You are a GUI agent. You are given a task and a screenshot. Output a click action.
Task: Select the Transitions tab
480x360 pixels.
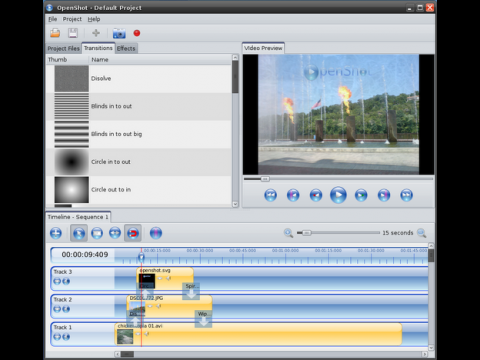point(98,48)
